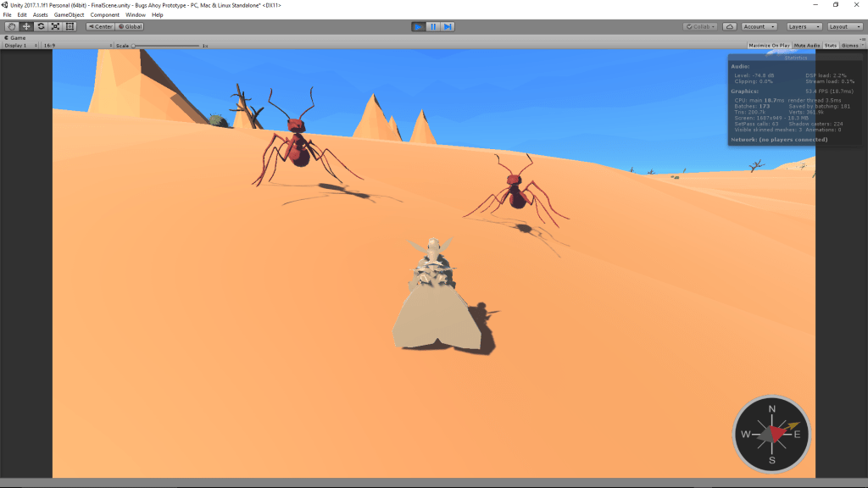Advance one frame with Step button
868x488 pixels.
[x=448, y=26]
